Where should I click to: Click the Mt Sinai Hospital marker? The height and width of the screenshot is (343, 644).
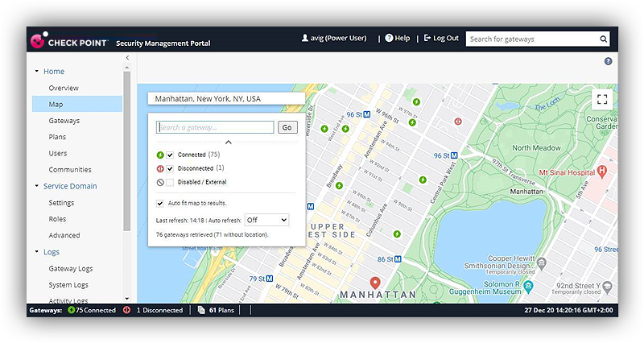[602, 171]
